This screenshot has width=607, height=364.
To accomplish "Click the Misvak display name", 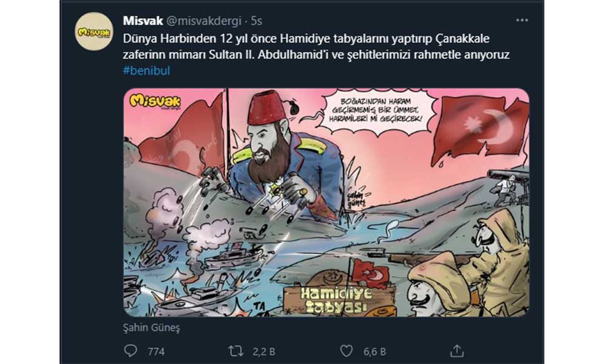I will click(x=143, y=21).
